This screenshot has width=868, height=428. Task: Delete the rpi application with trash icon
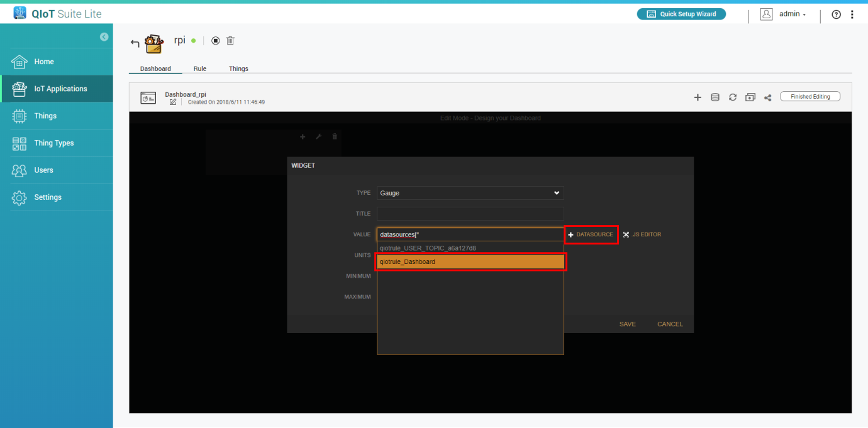tap(230, 41)
